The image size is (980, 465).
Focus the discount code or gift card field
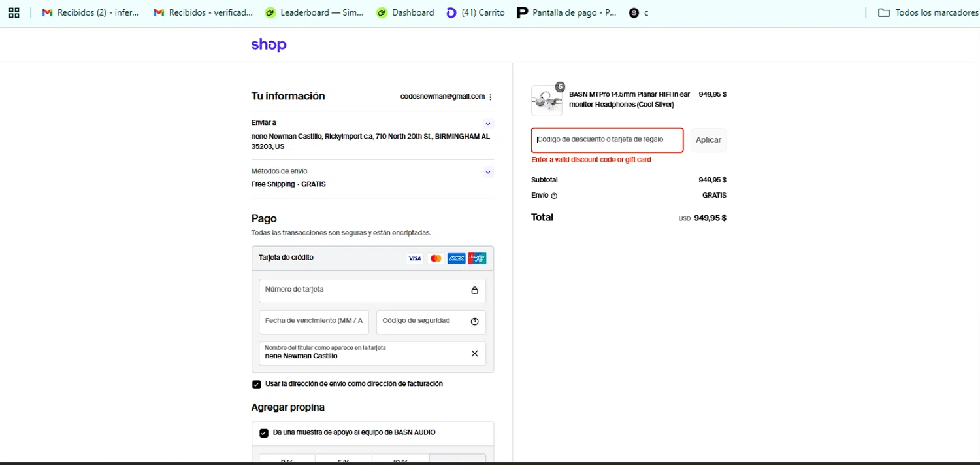[x=607, y=140]
